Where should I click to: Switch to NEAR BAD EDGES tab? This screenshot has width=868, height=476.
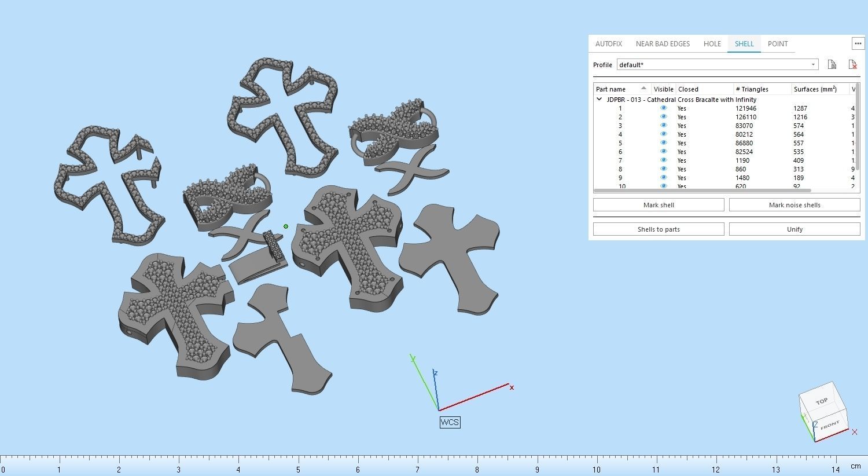663,44
